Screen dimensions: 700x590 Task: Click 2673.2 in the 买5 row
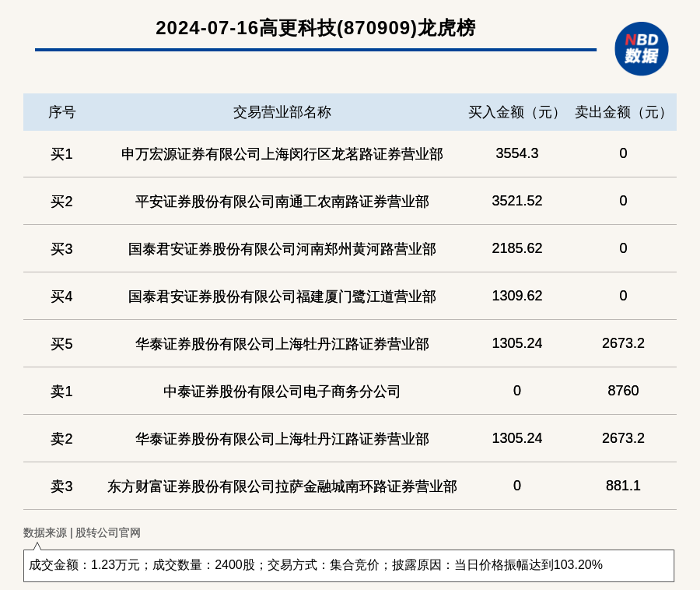[x=623, y=343]
